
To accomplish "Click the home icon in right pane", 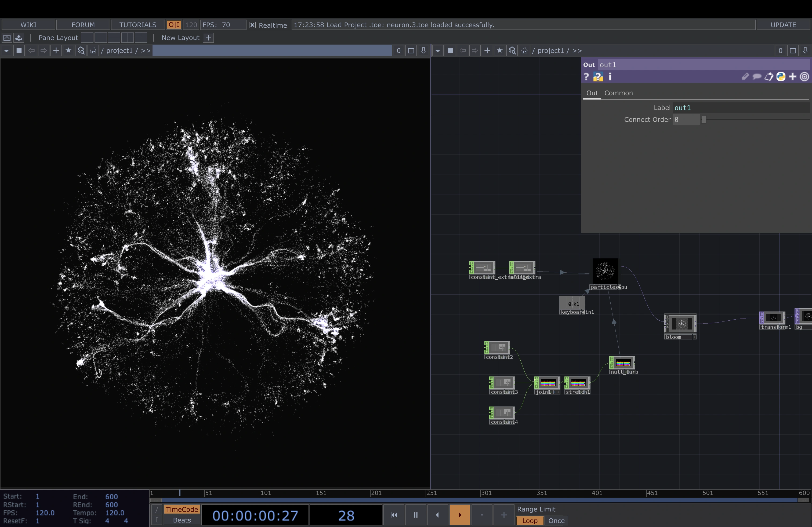I will [x=524, y=50].
